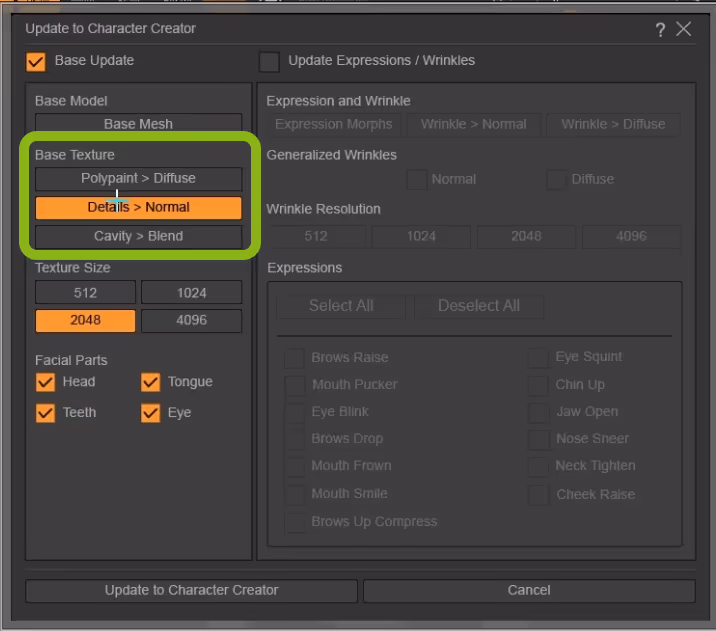Image resolution: width=716 pixels, height=631 pixels.
Task: Uncheck the Head facial part
Action: (45, 382)
